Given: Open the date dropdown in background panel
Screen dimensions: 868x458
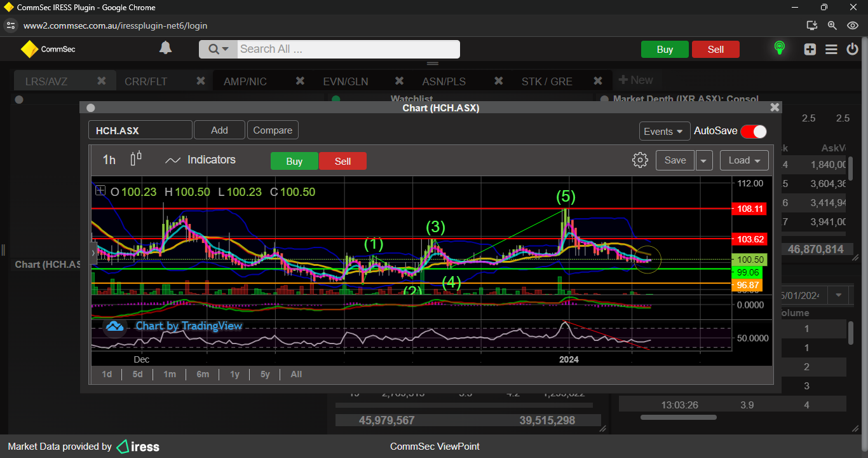Looking at the screenshot, I should pyautogui.click(x=839, y=295).
